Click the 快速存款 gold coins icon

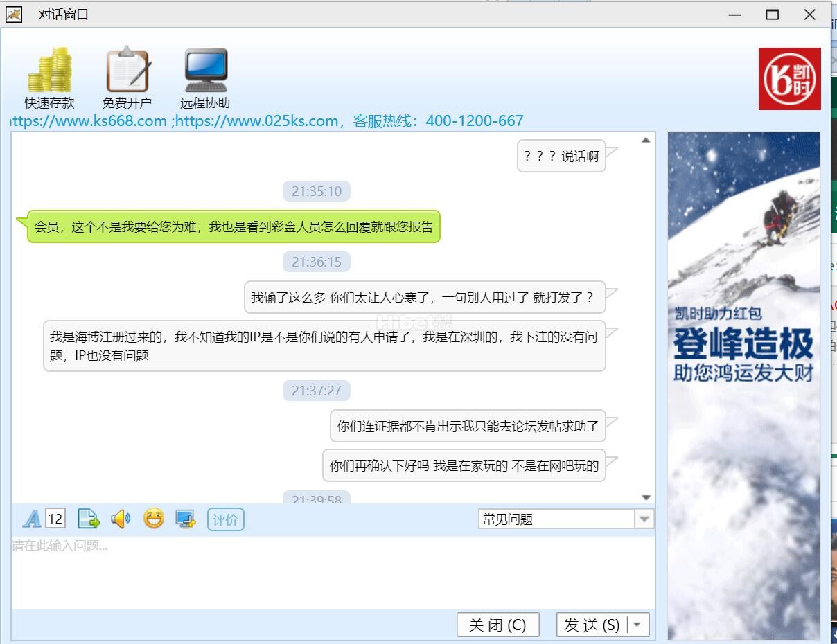coord(49,71)
